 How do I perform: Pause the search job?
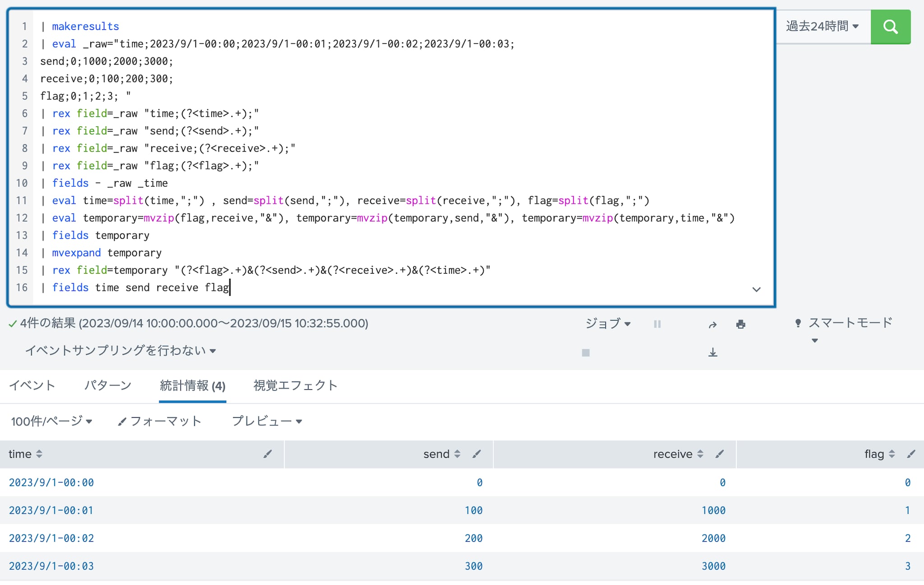[657, 324]
